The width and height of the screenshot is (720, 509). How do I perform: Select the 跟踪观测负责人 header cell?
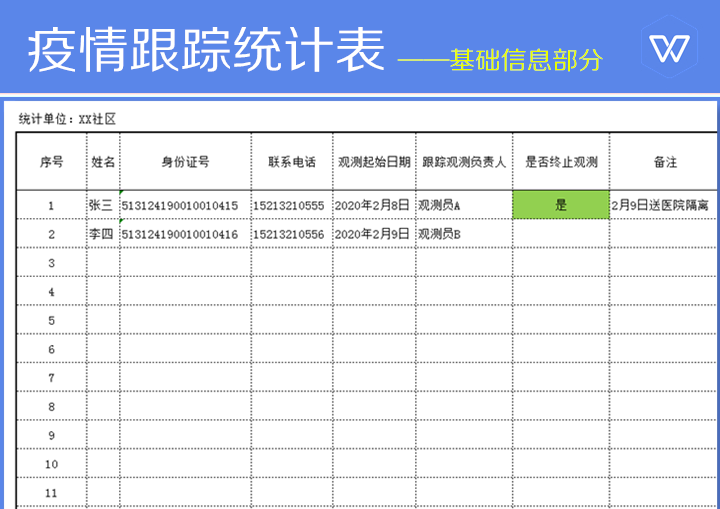(x=464, y=162)
